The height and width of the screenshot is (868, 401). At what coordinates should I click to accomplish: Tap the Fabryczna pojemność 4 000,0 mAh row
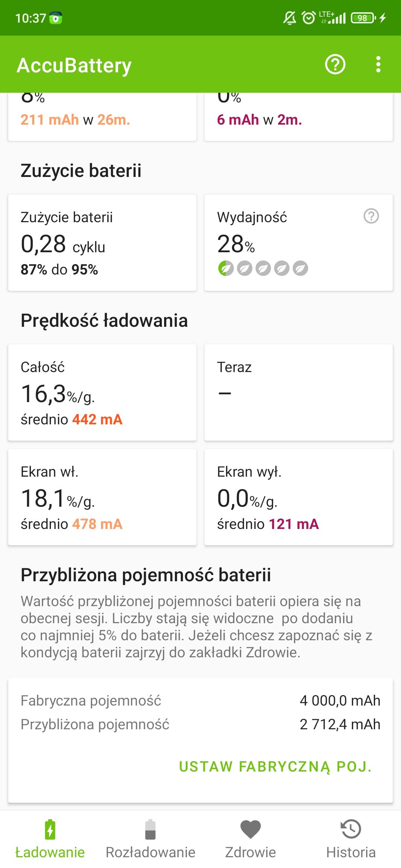(200, 701)
